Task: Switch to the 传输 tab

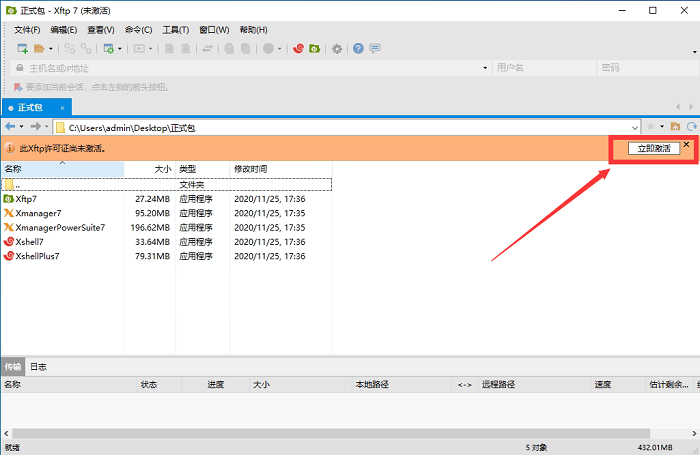Action: 13,367
